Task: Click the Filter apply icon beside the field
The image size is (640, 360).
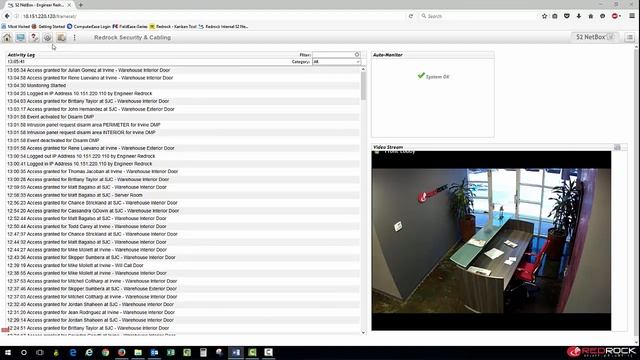Action: (357, 55)
